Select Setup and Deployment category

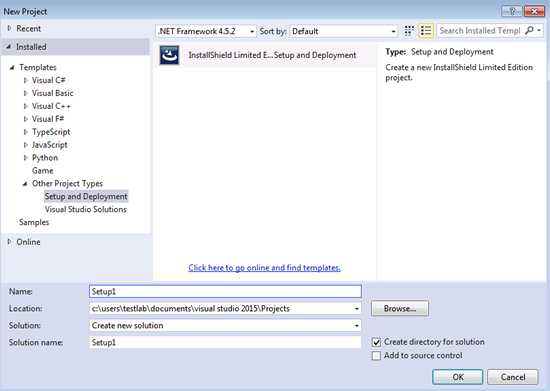[86, 196]
